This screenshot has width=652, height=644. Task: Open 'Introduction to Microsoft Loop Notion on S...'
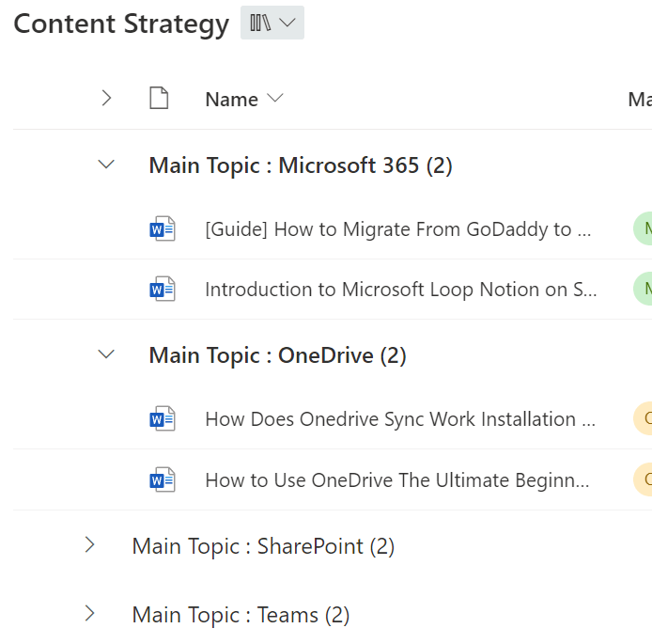tap(401, 290)
